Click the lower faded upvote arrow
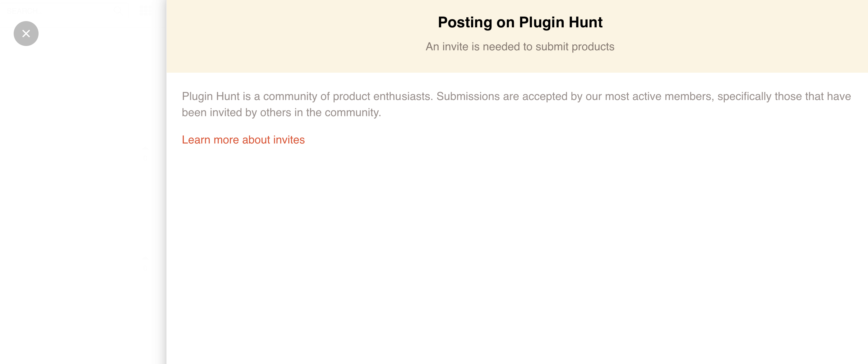 145,258
